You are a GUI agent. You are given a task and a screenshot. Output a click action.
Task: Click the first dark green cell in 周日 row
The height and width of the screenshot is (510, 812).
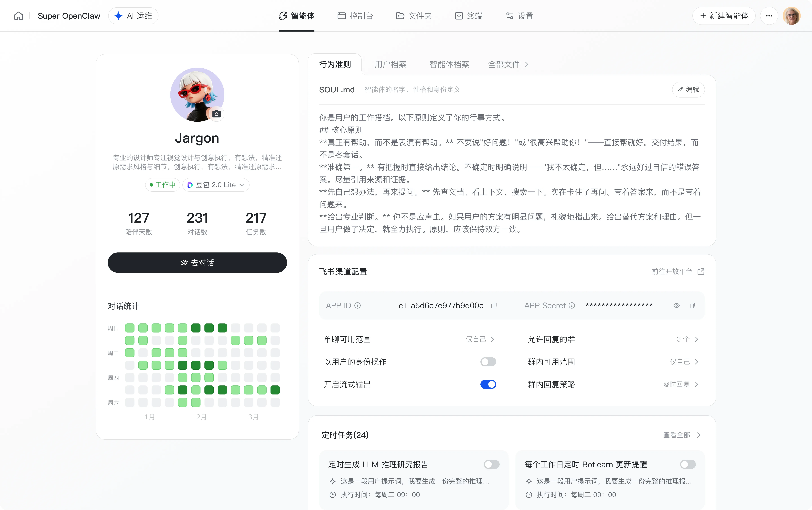pyautogui.click(x=196, y=328)
